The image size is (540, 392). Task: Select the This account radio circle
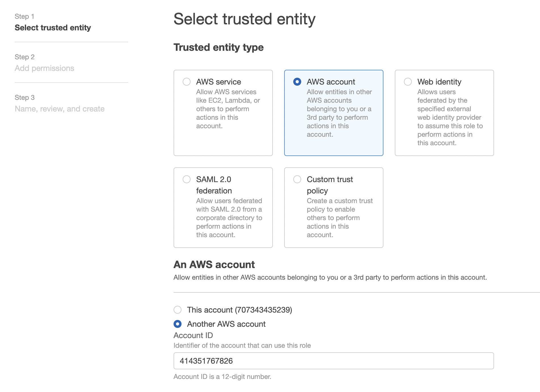pos(178,310)
